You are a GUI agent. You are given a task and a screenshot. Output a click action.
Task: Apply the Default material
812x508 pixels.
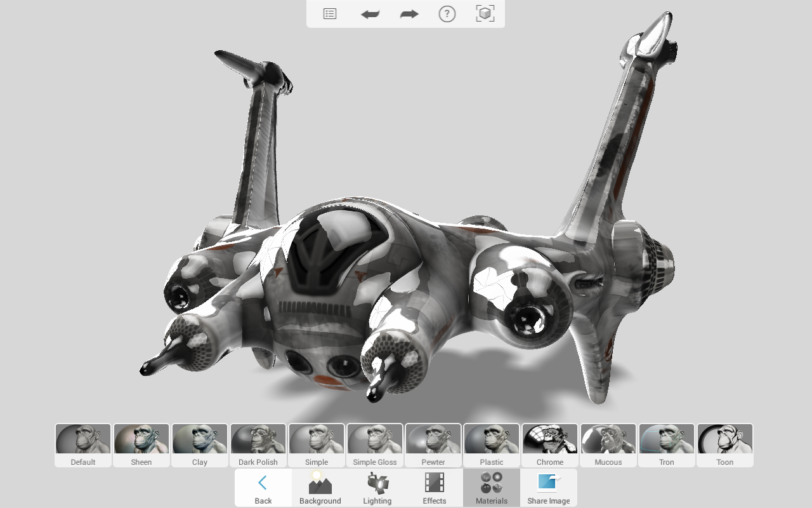pyautogui.click(x=82, y=444)
